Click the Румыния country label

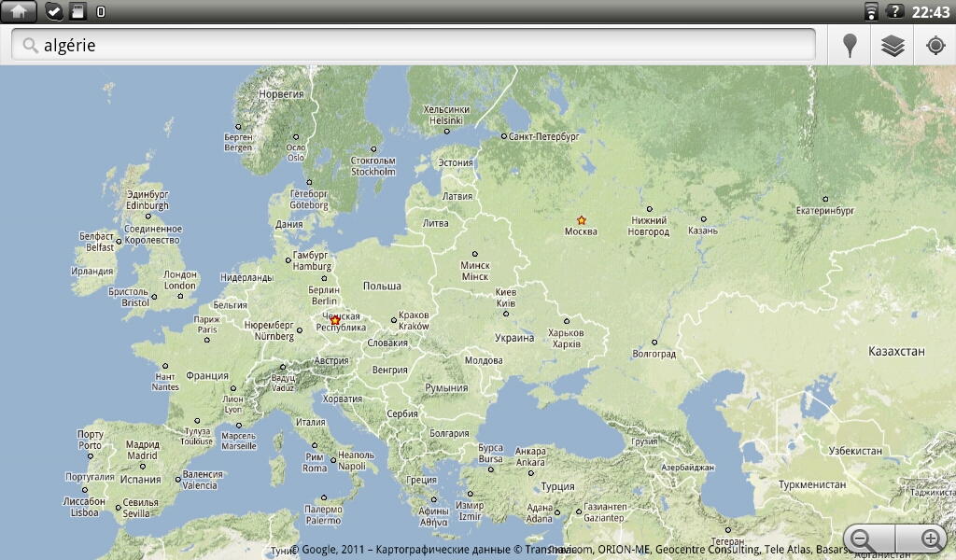[x=446, y=387]
